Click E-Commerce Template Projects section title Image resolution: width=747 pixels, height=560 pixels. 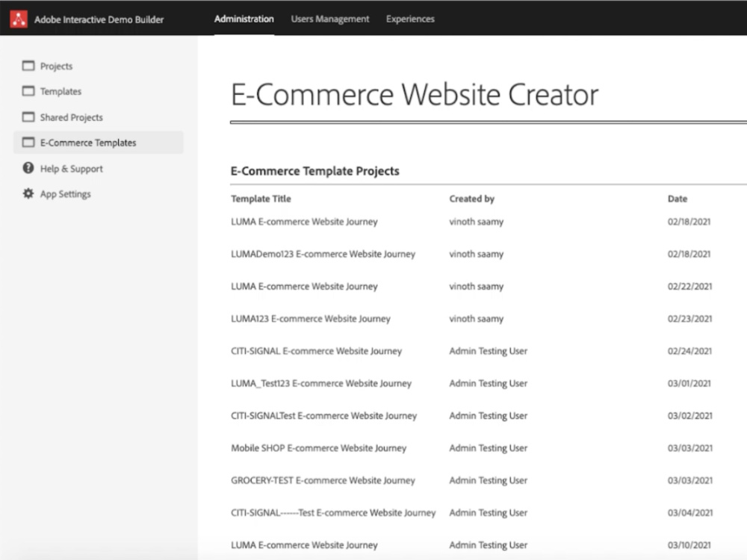click(x=315, y=171)
